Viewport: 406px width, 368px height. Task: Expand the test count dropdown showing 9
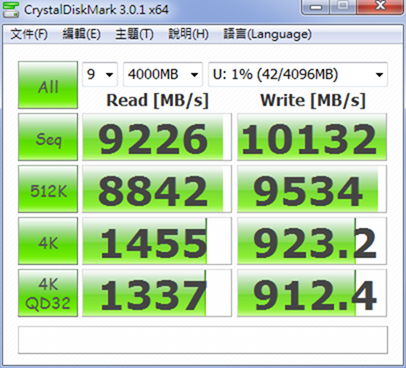(100, 74)
